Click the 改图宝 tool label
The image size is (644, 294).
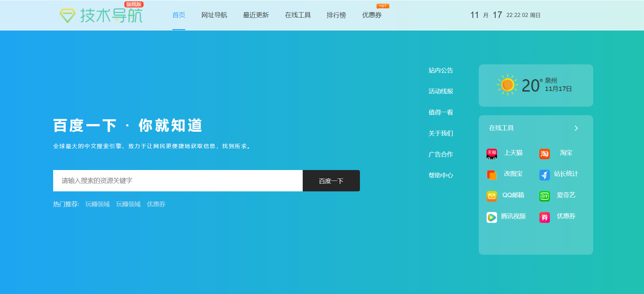513,174
